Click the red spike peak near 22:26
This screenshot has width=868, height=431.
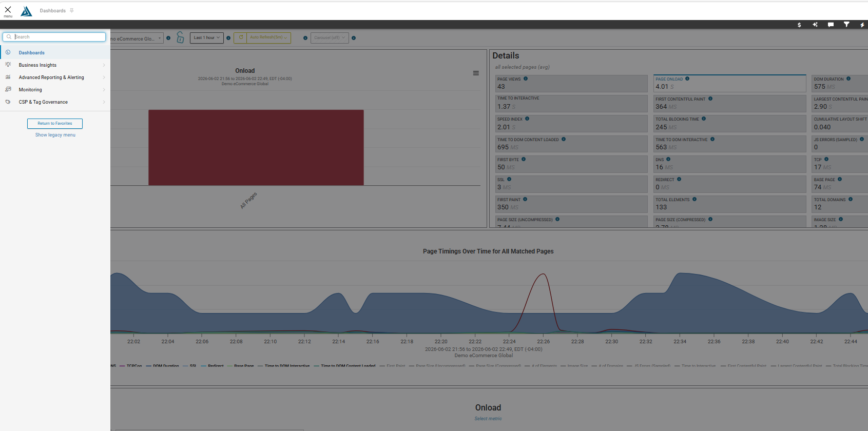pos(543,275)
